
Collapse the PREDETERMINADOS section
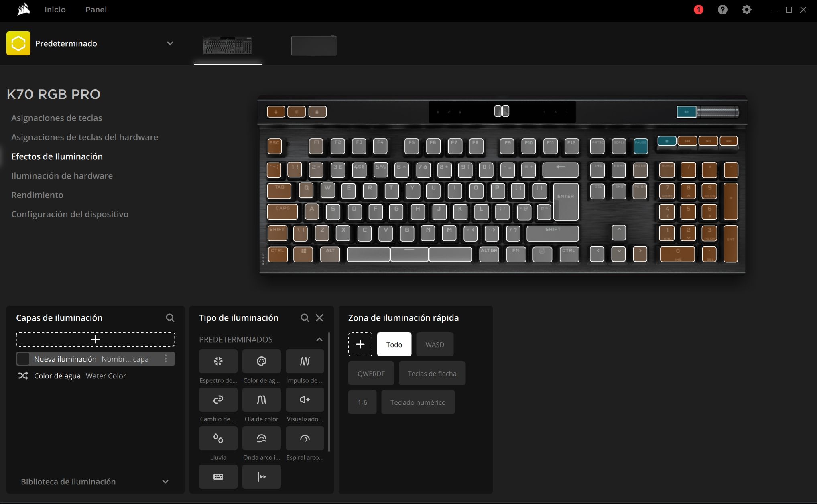[x=319, y=339]
